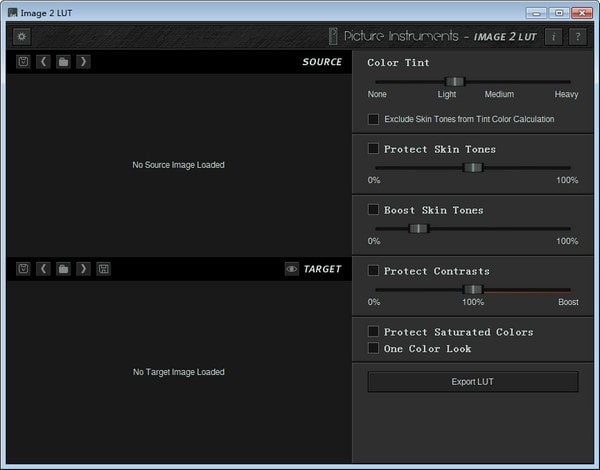This screenshot has height=470, width=600.
Task: Turn on Protect Saturated Colors
Action: pos(374,332)
